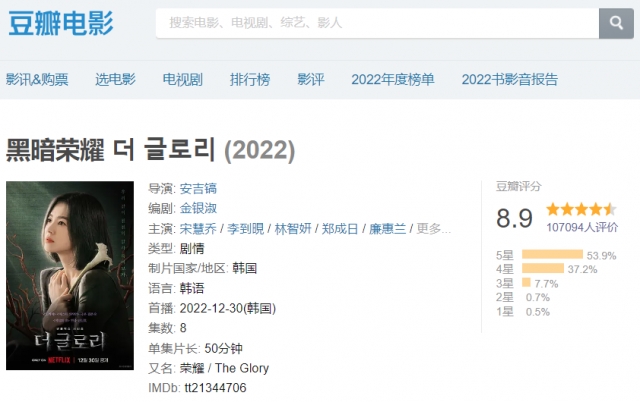Open actor 廉惠兰's profile

(x=387, y=229)
